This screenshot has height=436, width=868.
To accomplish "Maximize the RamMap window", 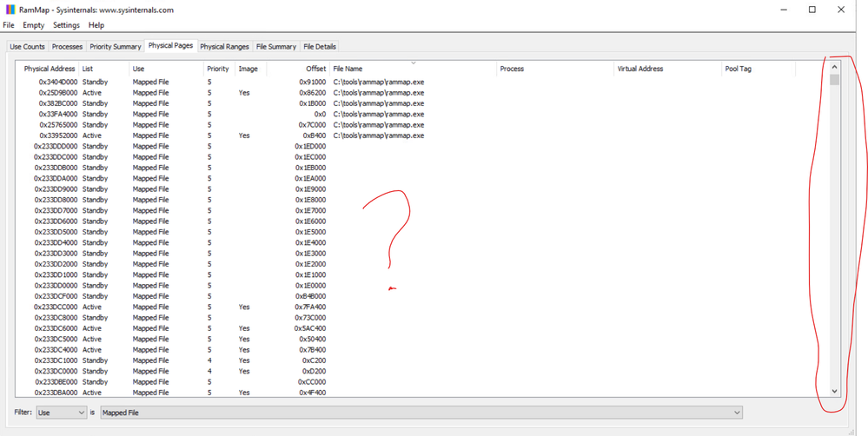I will point(812,10).
